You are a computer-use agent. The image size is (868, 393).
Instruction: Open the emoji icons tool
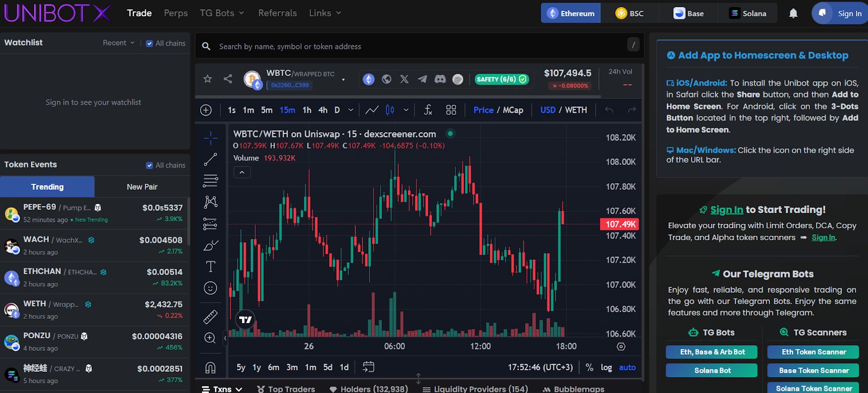click(x=210, y=288)
